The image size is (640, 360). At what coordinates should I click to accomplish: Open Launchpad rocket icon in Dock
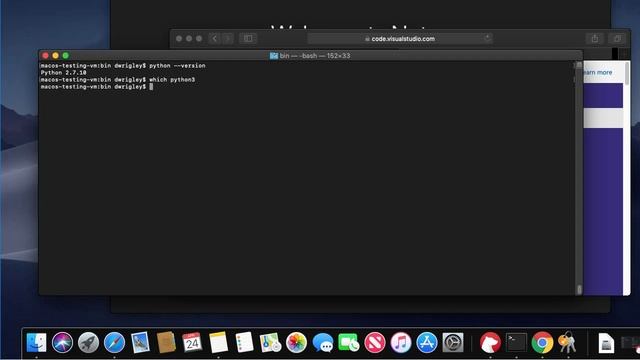point(88,342)
